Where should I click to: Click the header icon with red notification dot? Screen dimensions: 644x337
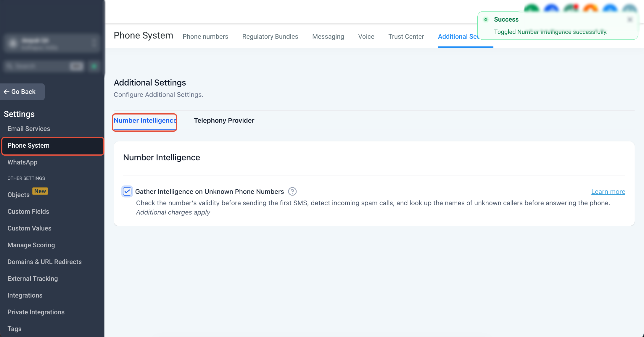[571, 8]
